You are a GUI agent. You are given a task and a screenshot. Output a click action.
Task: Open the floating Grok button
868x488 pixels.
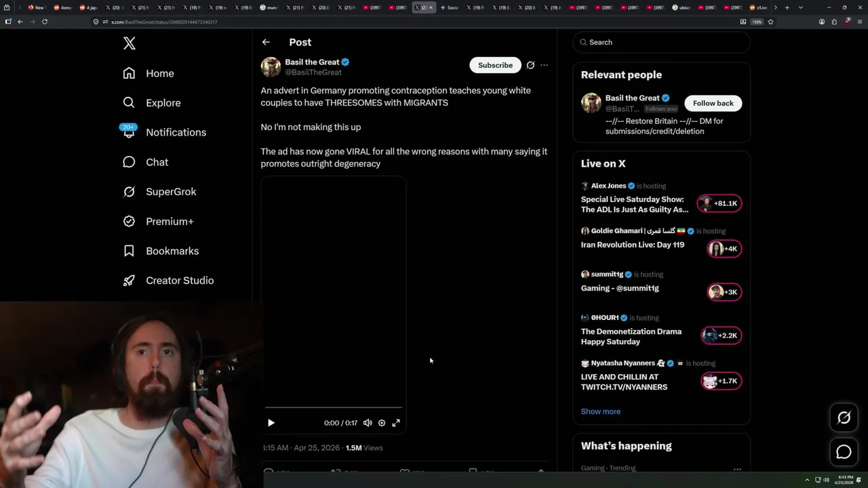coord(844,418)
